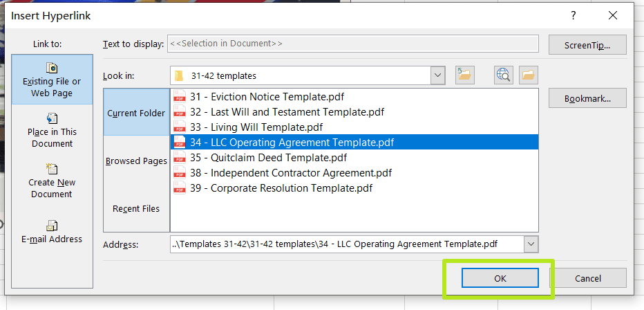Select 31 - Eviction Notice Template.pdf
The width and height of the screenshot is (644, 310).
(354, 97)
